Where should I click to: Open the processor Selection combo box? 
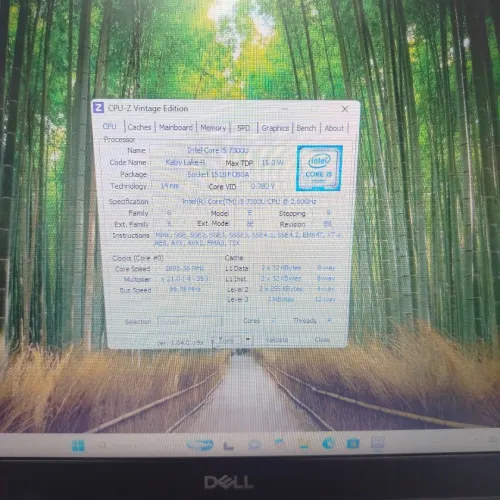coord(189,322)
